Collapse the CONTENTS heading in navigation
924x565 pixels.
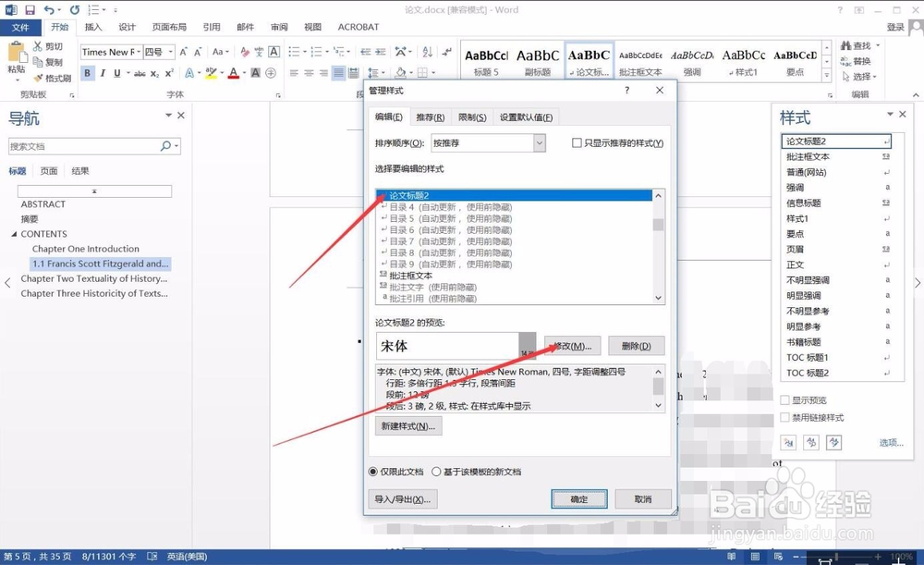click(x=14, y=234)
